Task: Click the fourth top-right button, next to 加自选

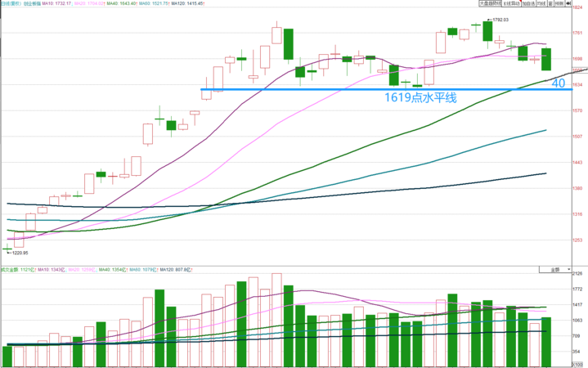Action: click(541, 3)
